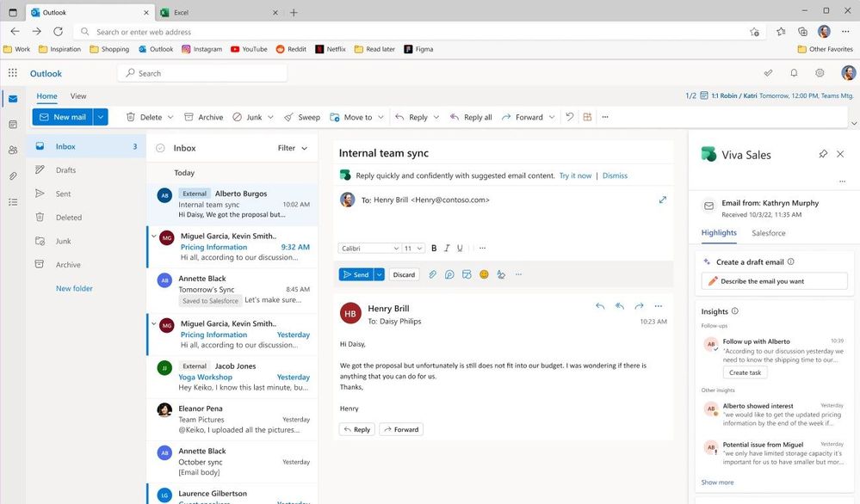Screen dimensions: 860x504
Task: Expand the Delete dropdown arrow
Action: pos(170,117)
